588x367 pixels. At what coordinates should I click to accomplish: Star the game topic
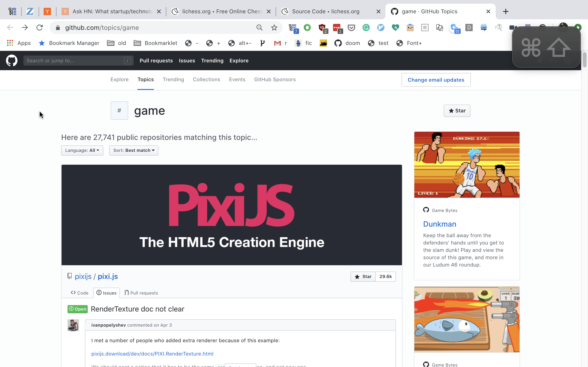[457, 111]
